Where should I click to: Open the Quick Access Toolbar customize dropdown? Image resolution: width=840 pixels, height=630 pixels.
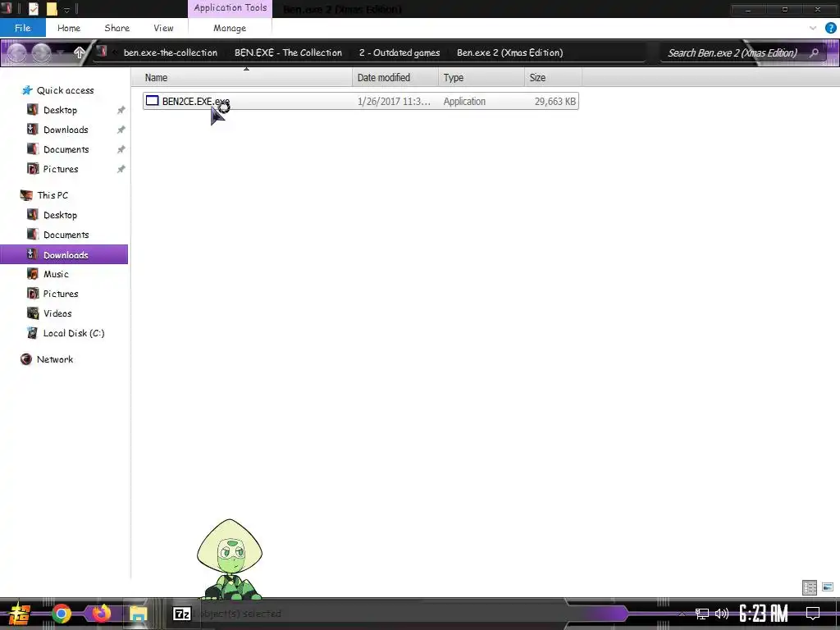(x=67, y=10)
